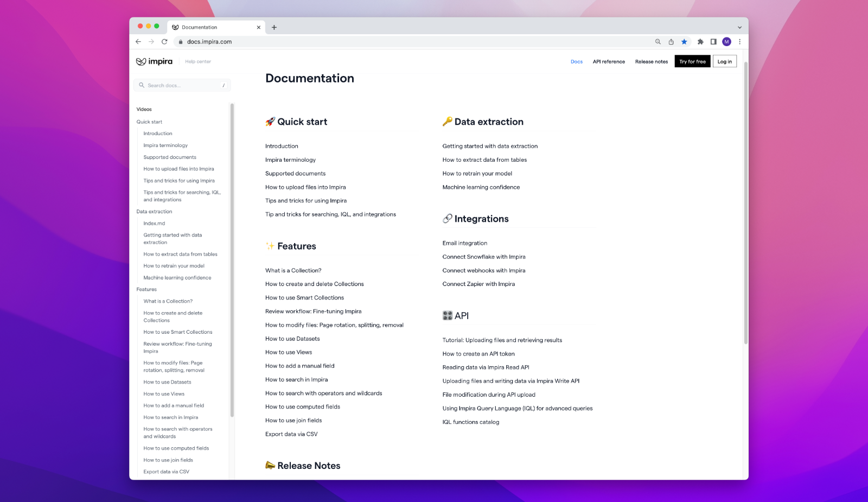Open Release notes in top navigation

(x=652, y=62)
